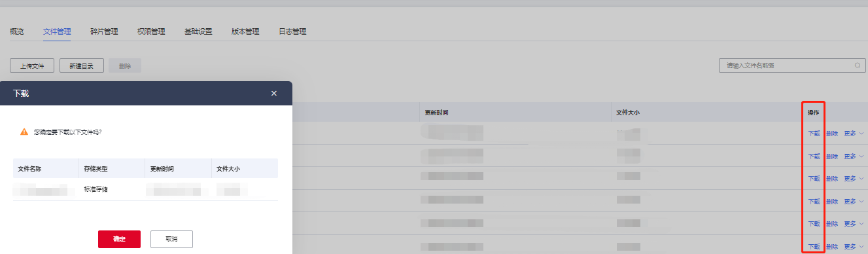Expand 更多 dropdown in second file row
Viewport: 868px width, 254px height.
click(x=854, y=156)
